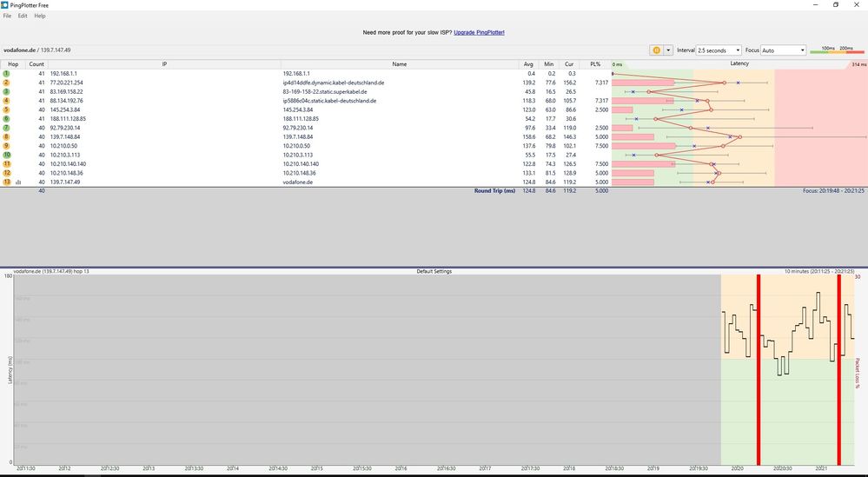Select the hop 13 orange circle icon
868x477 pixels.
click(x=7, y=182)
